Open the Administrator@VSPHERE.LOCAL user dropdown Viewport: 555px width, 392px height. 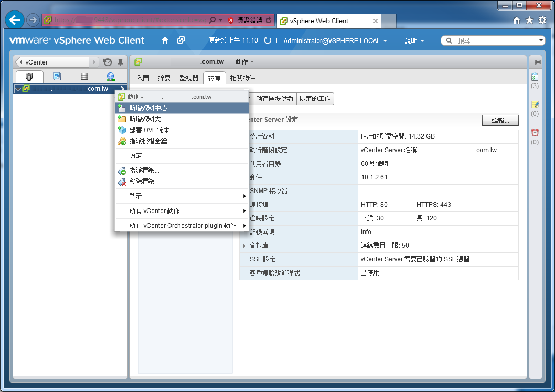[333, 40]
